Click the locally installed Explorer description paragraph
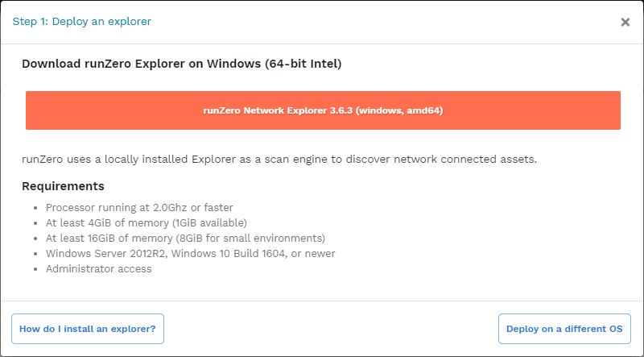The height and width of the screenshot is (357, 644). point(279,159)
